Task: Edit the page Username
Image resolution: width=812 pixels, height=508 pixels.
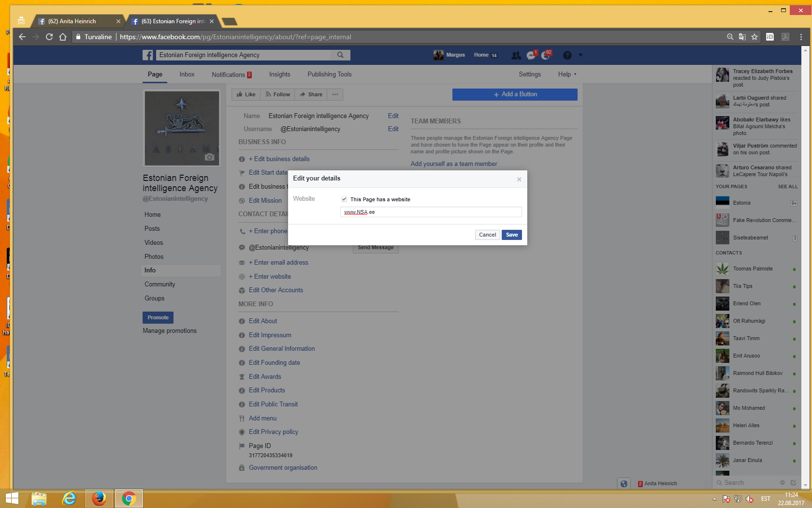Action: pos(393,129)
